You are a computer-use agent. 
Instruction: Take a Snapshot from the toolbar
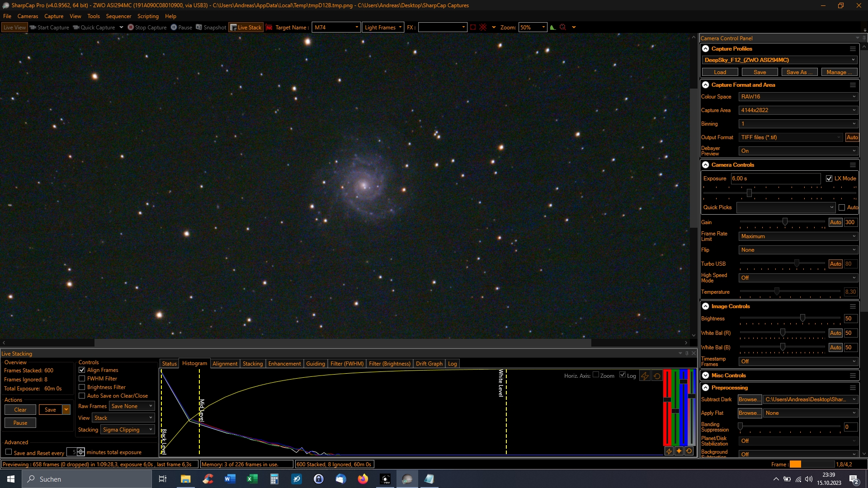[211, 28]
